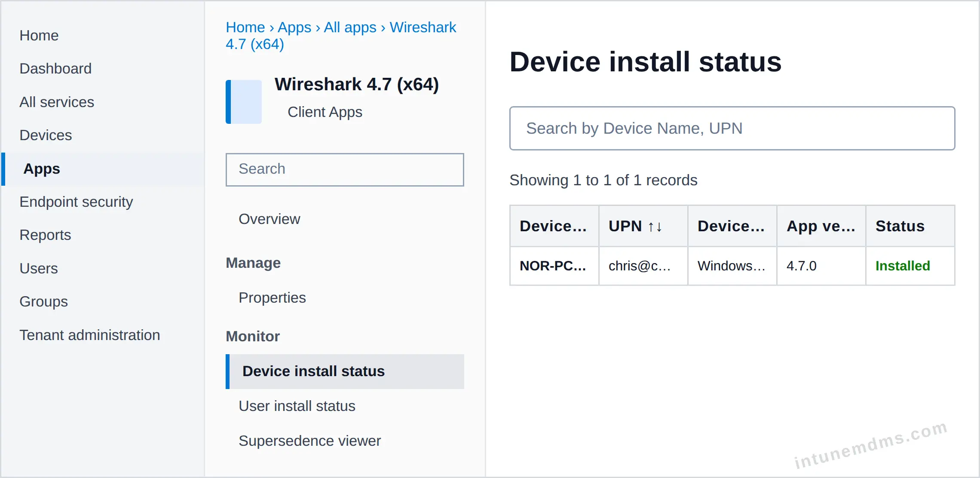Click Apps breadcrumb link

click(x=294, y=27)
